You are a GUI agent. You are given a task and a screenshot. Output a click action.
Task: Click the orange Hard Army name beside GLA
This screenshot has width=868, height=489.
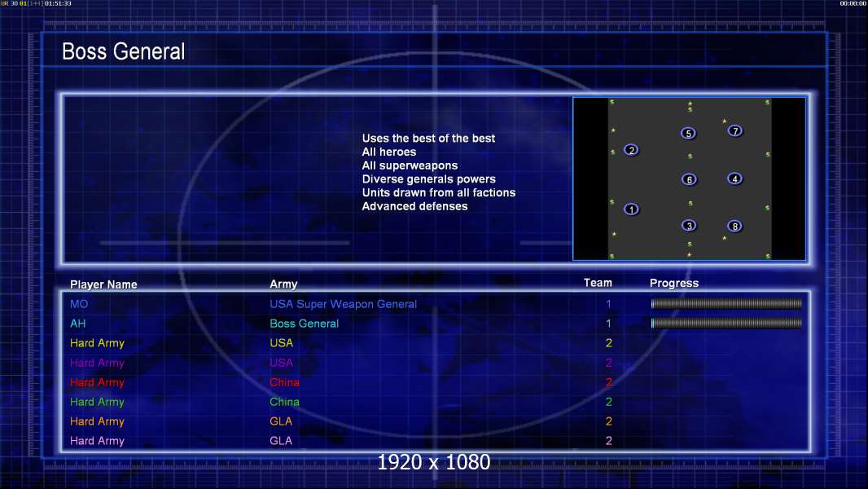point(97,421)
